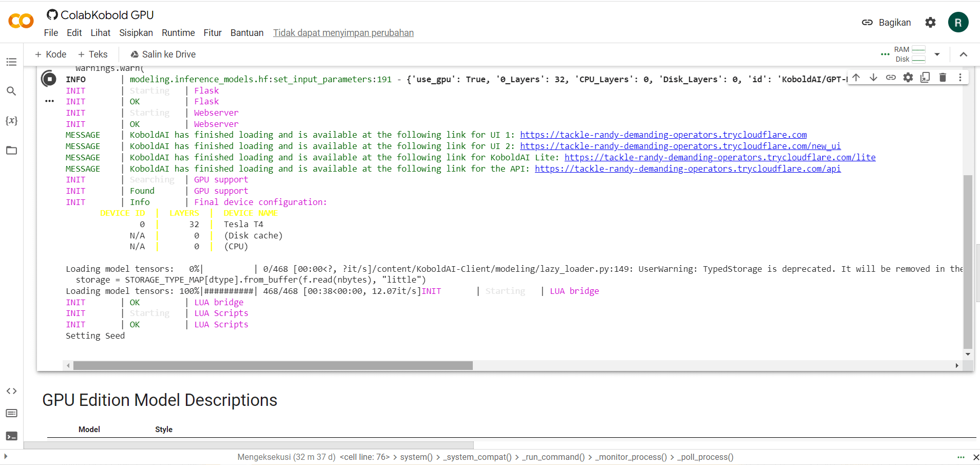Click the Mengeksekusi status text
Viewport: 980px width, 465px height.
click(286, 457)
